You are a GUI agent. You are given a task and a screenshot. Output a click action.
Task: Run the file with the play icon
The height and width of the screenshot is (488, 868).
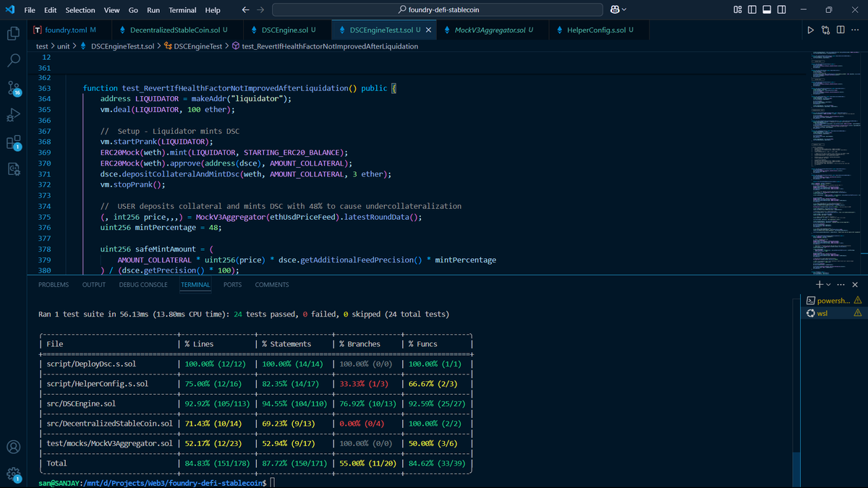[x=810, y=30]
